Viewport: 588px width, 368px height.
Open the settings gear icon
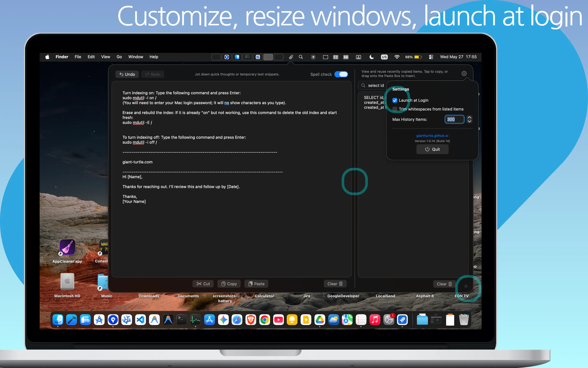464,74
